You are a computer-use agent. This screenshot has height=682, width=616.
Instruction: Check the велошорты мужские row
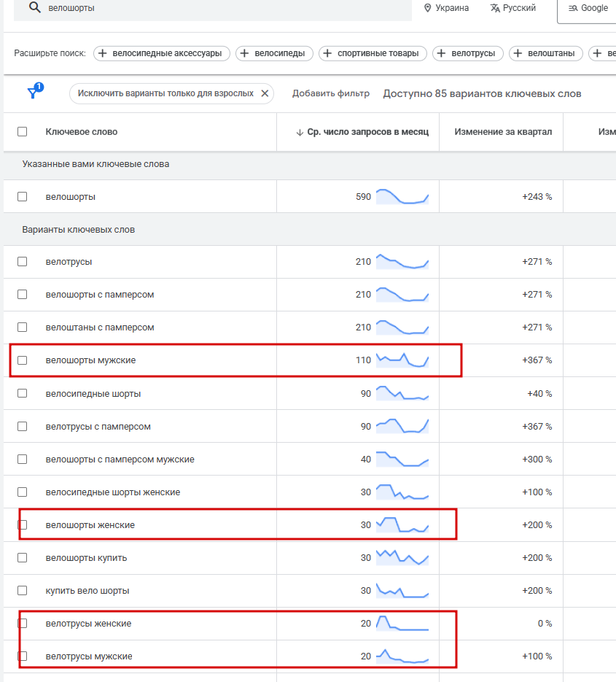tap(23, 360)
